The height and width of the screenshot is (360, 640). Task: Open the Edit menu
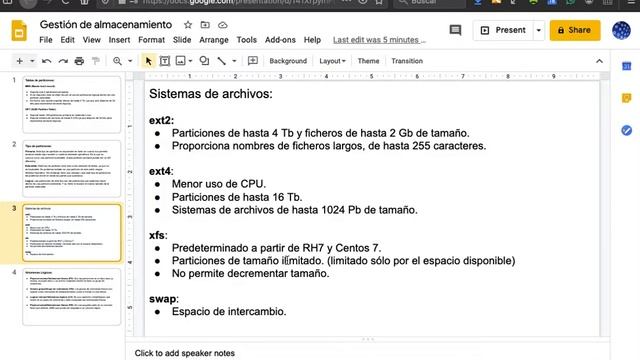coord(67,40)
